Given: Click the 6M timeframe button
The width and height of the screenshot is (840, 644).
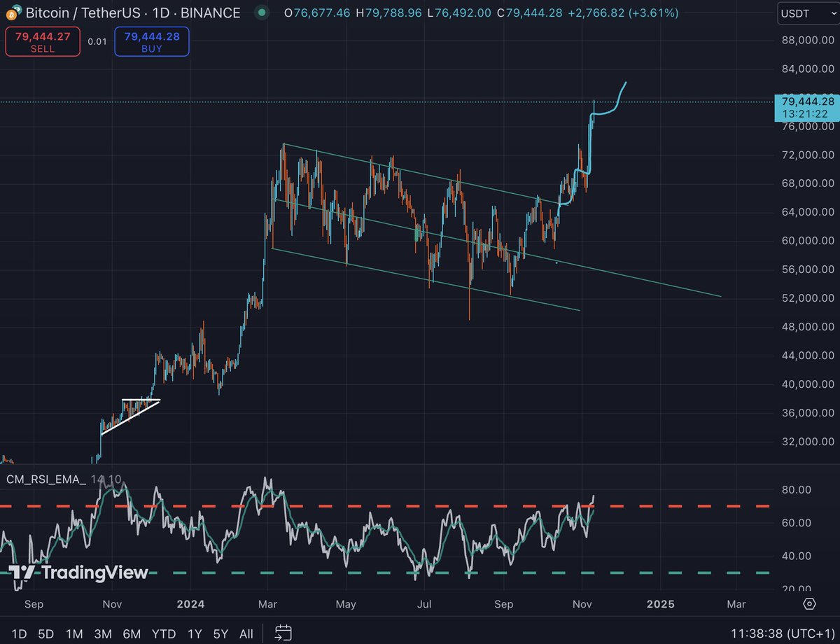Looking at the screenshot, I should click(x=132, y=633).
